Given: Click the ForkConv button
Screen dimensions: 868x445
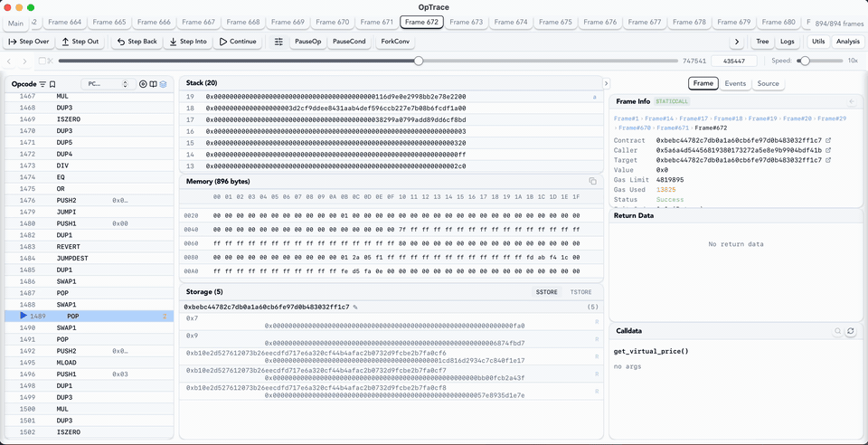Looking at the screenshot, I should pos(395,42).
